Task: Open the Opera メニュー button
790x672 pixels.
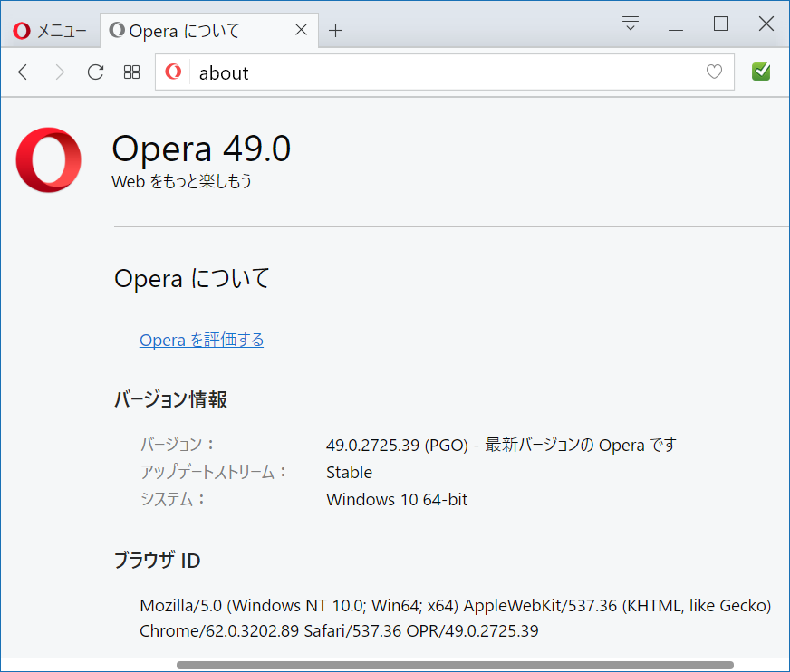Action: point(49,31)
